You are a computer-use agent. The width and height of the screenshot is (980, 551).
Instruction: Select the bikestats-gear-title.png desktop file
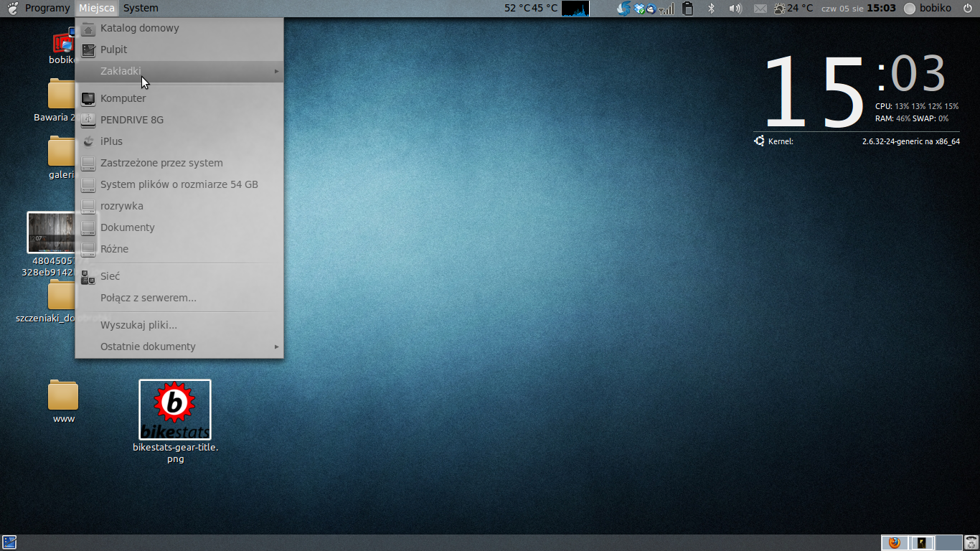[175, 410]
